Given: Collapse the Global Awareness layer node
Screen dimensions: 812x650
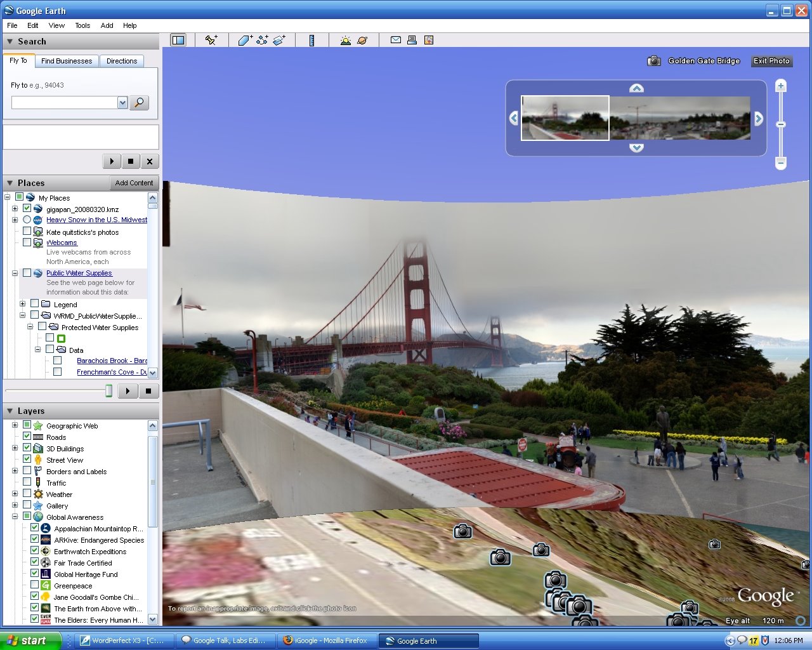Looking at the screenshot, I should 15,517.
